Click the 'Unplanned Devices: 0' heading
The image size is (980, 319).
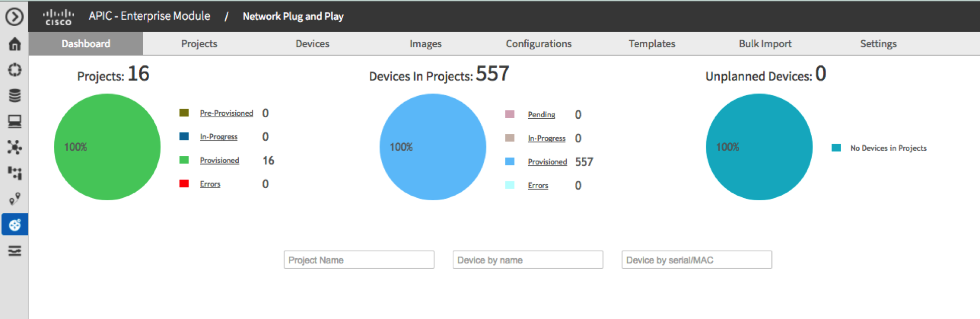tap(765, 74)
